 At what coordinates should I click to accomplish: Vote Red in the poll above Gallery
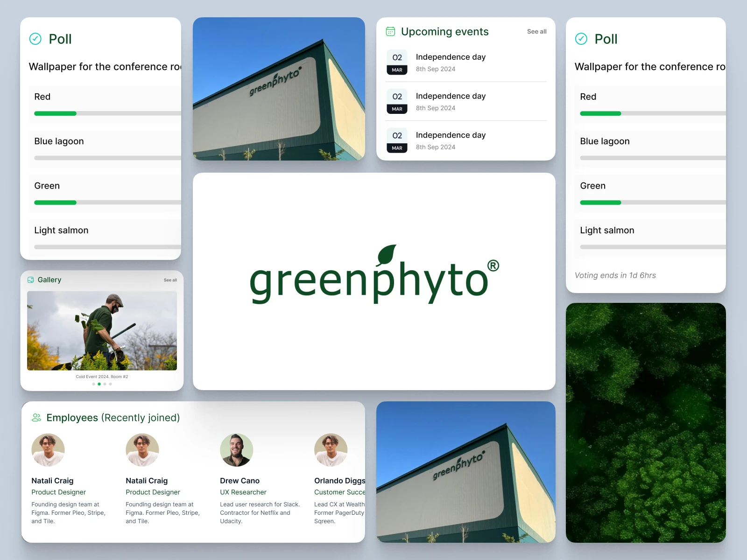(105, 105)
